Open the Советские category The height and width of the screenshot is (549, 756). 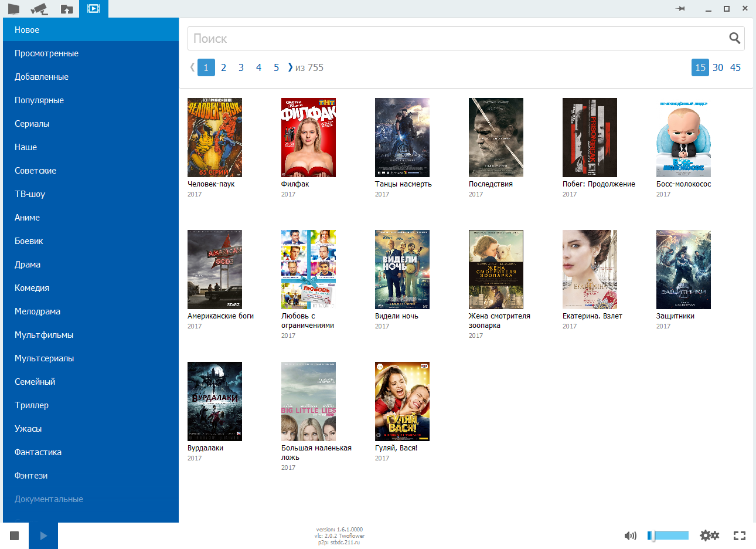click(91, 170)
